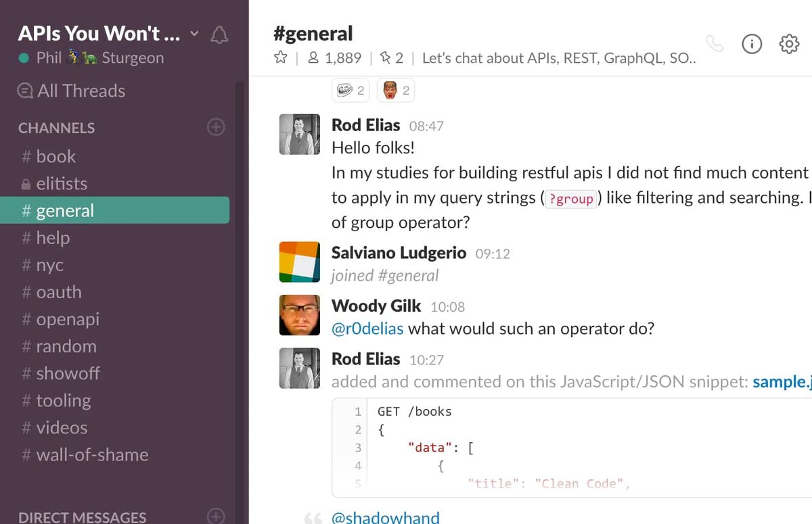Open the #help channel
This screenshot has height=524, width=812.
(53, 237)
